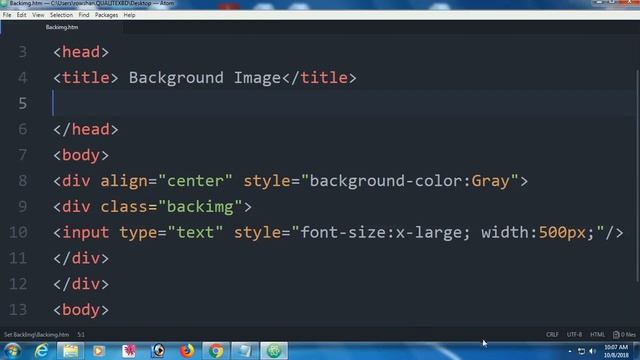Click the 5:1 cursor position indicator

81,335
